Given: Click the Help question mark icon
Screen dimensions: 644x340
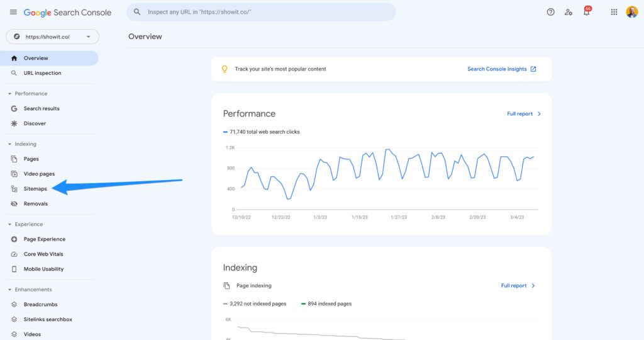Looking at the screenshot, I should pyautogui.click(x=550, y=12).
